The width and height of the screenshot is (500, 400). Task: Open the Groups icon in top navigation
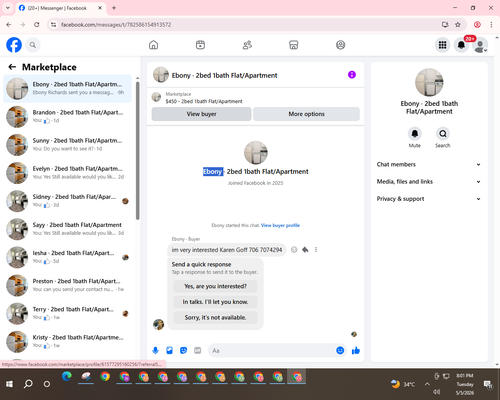coord(340,45)
